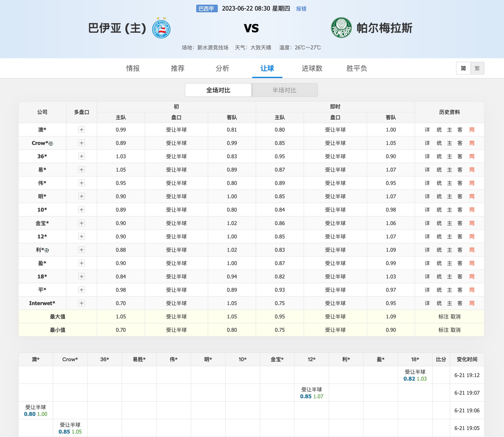Click 金宝* company name in main table
Viewport: 504px width, 437px height.
(x=42, y=223)
